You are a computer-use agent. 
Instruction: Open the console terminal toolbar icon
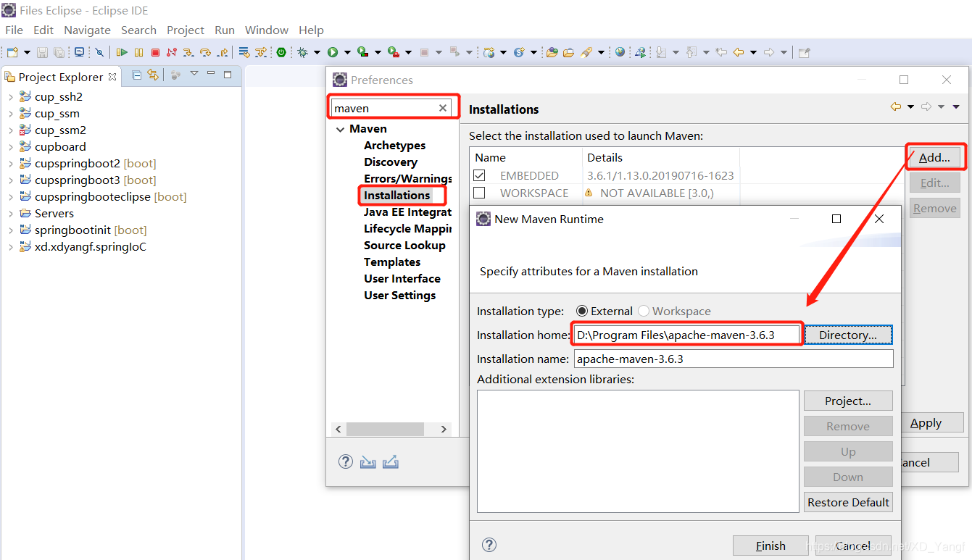coord(80,52)
